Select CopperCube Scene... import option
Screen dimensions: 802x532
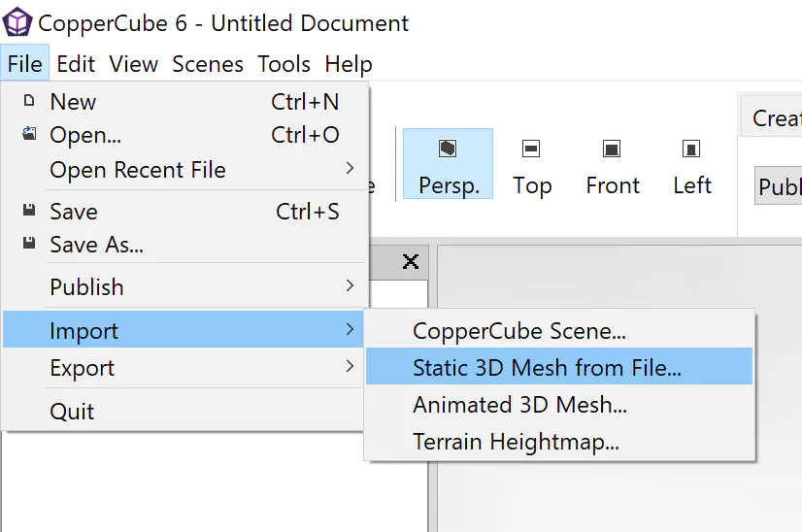(x=559, y=330)
